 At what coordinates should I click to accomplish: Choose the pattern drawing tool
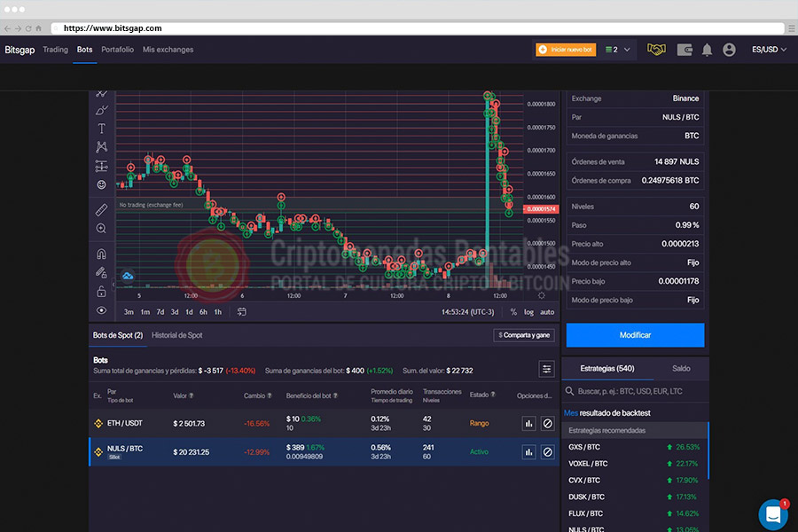pos(102,147)
